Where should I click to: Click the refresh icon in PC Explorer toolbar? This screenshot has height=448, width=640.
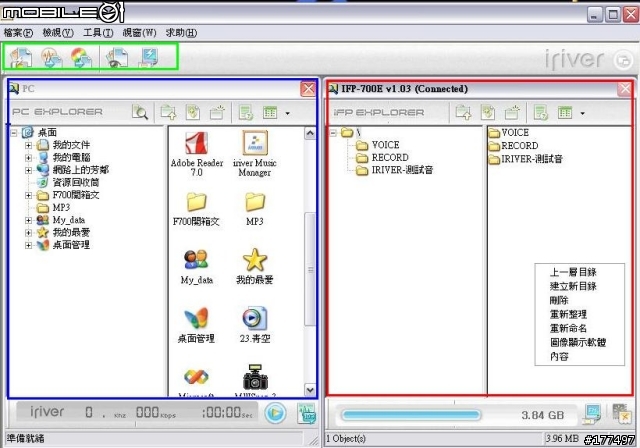pyautogui.click(x=193, y=112)
